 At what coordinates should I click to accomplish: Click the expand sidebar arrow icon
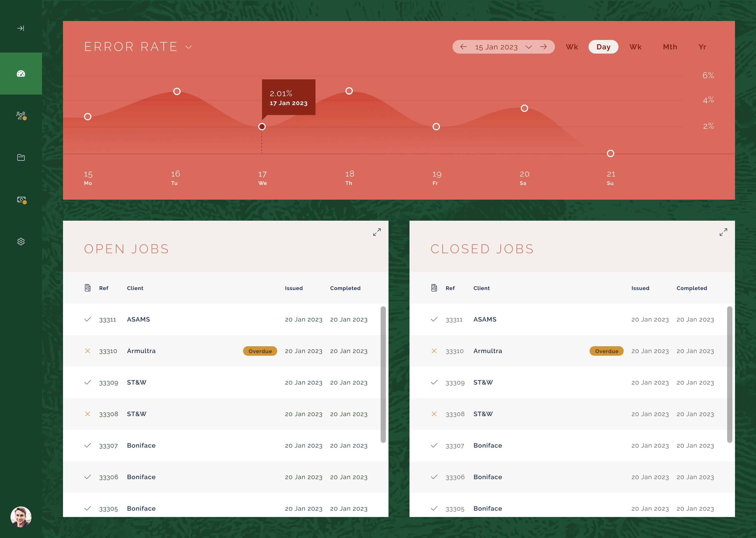pyautogui.click(x=20, y=28)
